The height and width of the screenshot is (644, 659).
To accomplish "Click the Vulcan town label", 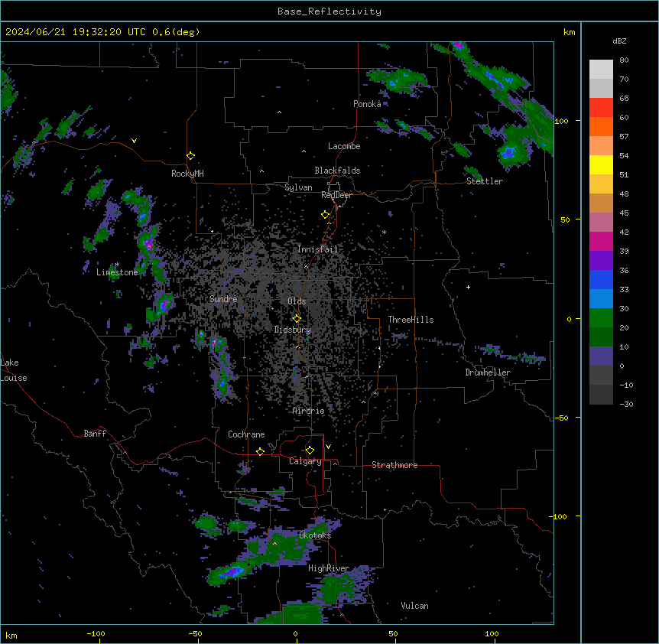I will [x=414, y=606].
